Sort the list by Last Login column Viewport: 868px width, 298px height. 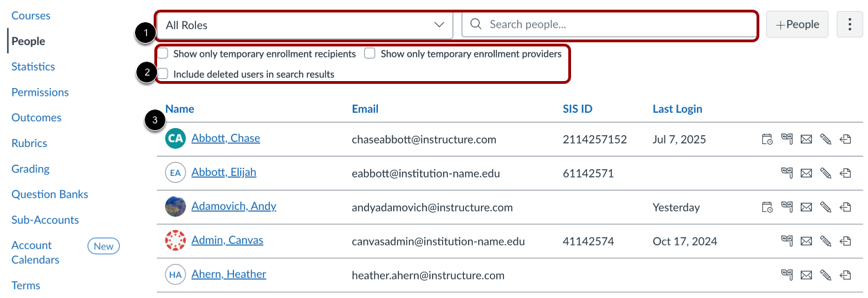677,109
